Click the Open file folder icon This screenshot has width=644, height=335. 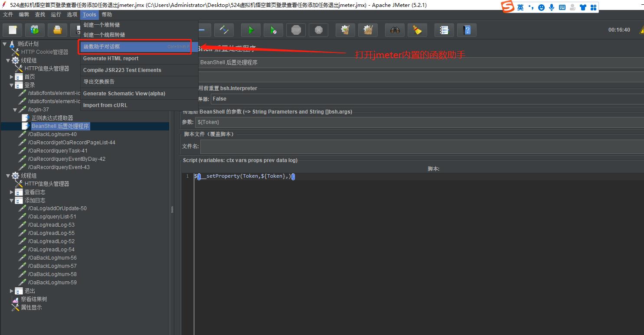[58, 30]
